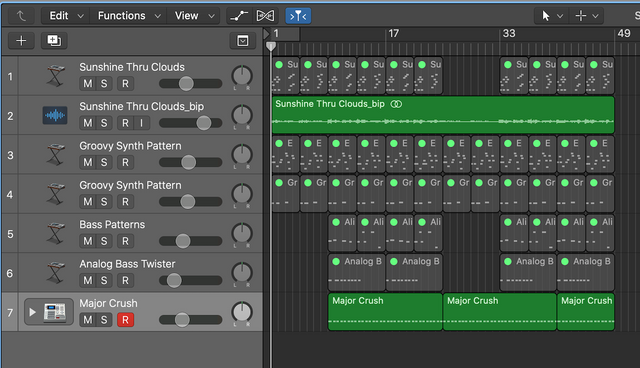Solo track 3 Groovy Synth Pattern
Image resolution: width=640 pixels, height=368 pixels.
104,162
